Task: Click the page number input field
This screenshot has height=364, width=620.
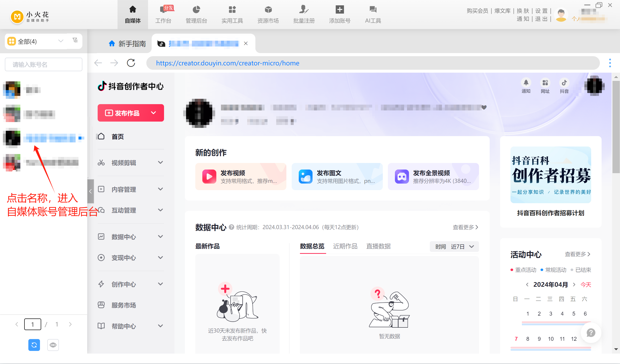Action: tap(32, 324)
